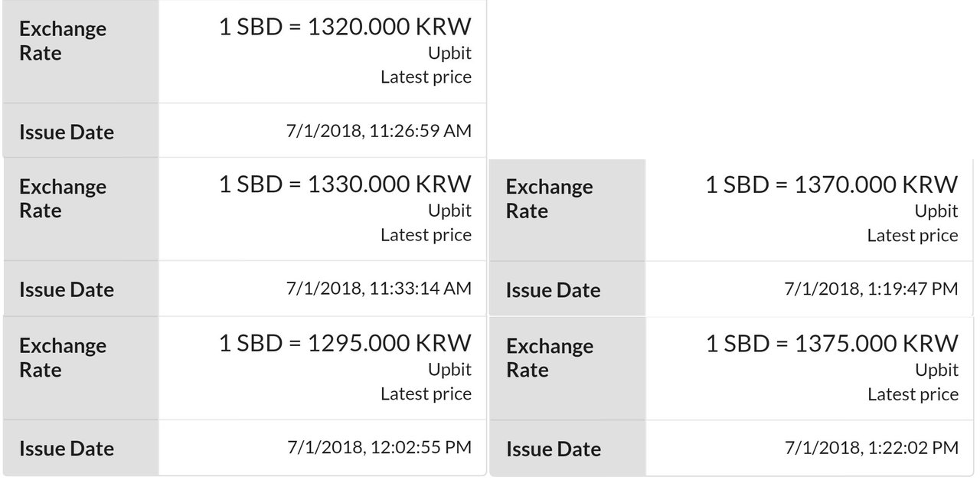Click the Issue Date label beside 1:22:02 PM
980x480 pixels.
click(553, 449)
